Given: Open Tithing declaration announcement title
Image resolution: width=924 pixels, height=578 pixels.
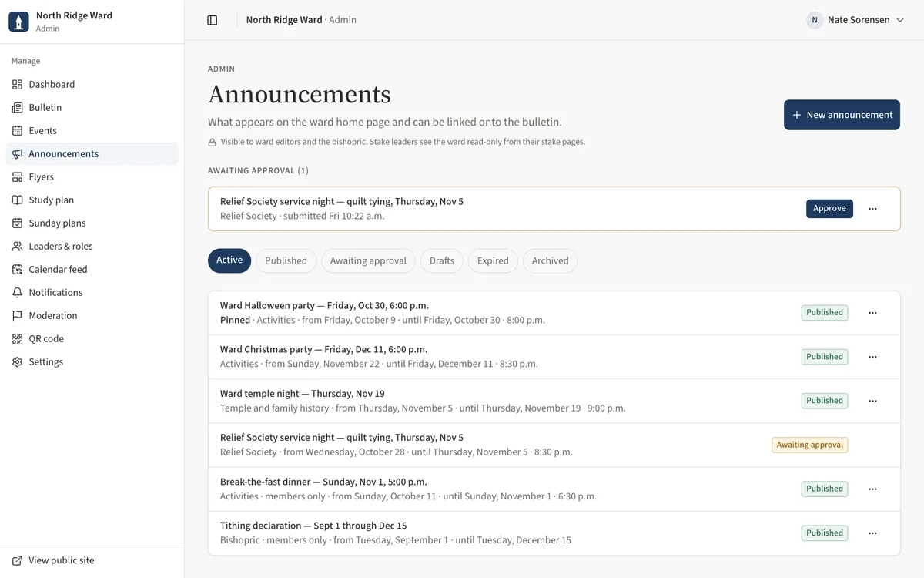Looking at the screenshot, I should (313, 526).
